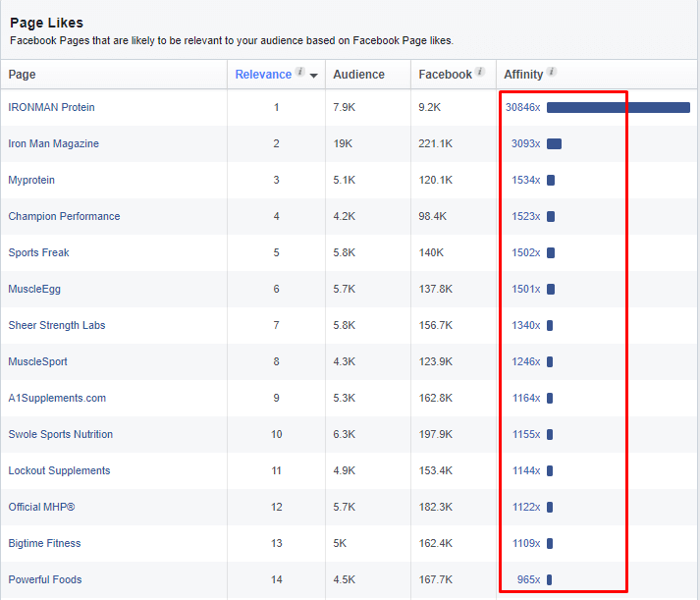This screenshot has height=600, width=700.
Task: Click the 182.3K Facebook value
Action: [435, 507]
